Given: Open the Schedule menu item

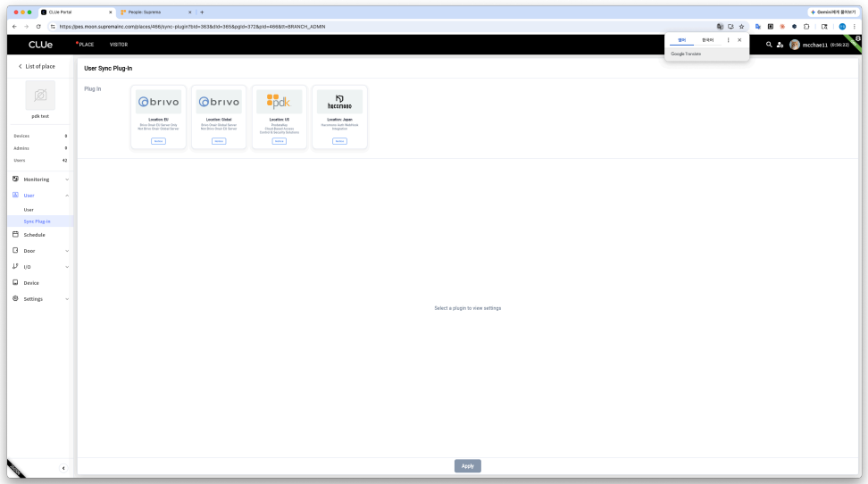Looking at the screenshot, I should click(x=34, y=235).
